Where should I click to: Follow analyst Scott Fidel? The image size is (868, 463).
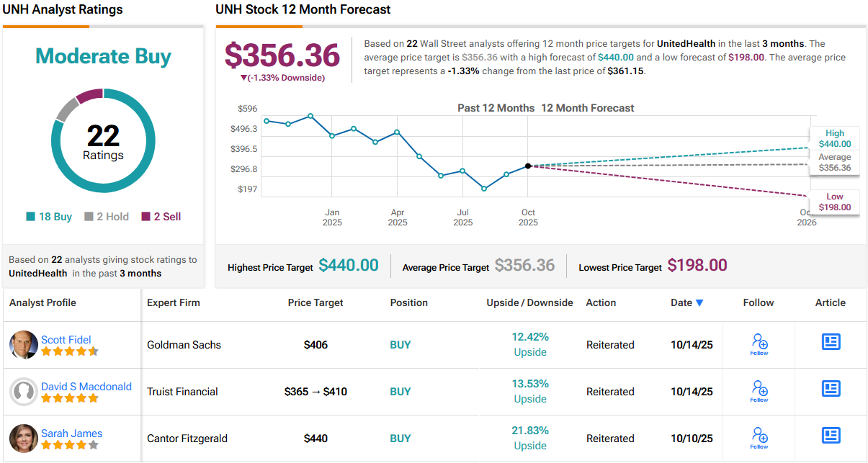[759, 343]
